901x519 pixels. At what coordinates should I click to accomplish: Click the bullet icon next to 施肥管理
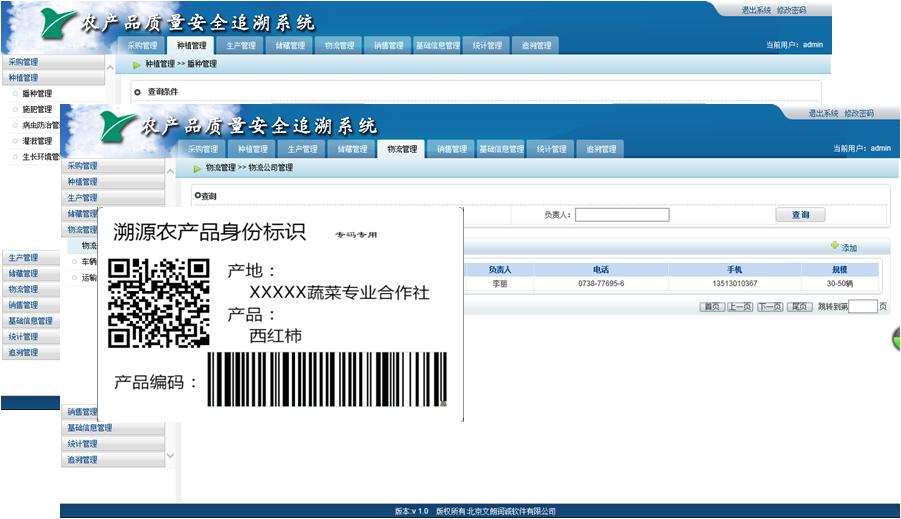click(x=16, y=109)
